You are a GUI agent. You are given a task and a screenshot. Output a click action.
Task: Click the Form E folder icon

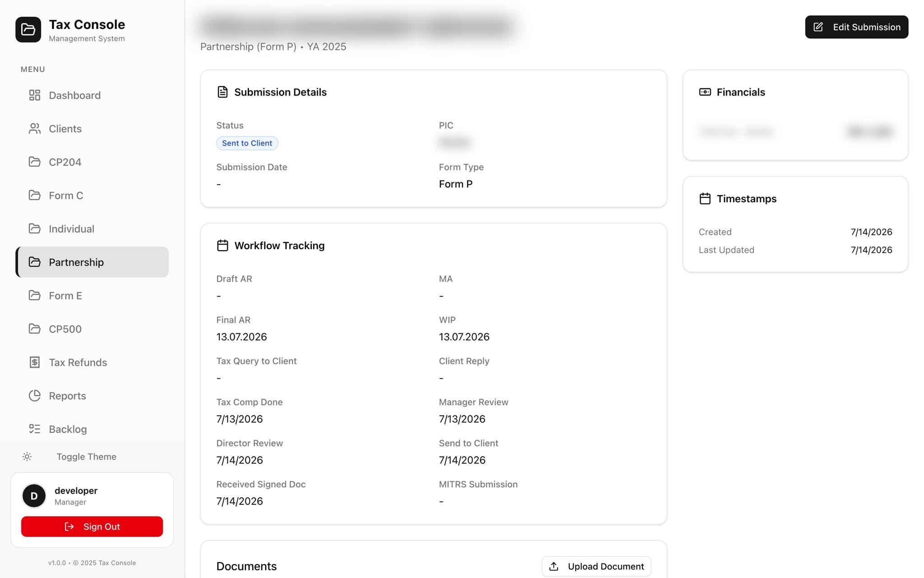(x=35, y=295)
